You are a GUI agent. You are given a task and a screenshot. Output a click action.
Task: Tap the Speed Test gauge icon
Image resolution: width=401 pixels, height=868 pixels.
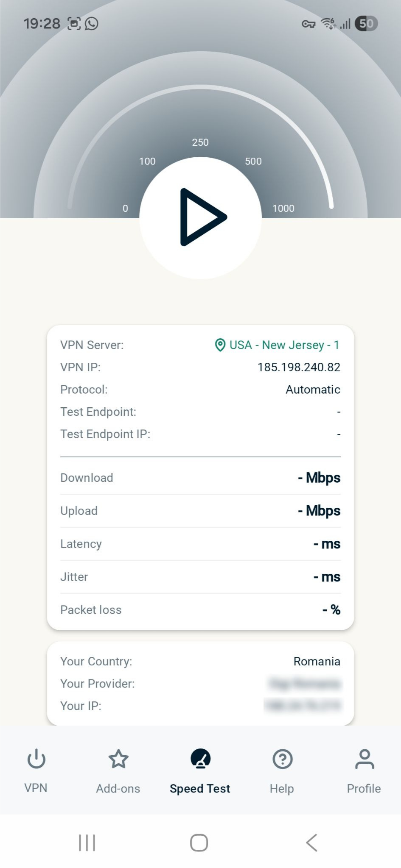pos(200,759)
